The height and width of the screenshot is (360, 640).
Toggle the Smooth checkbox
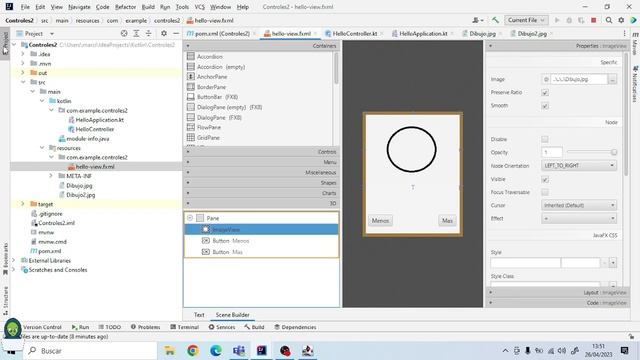[545, 106]
